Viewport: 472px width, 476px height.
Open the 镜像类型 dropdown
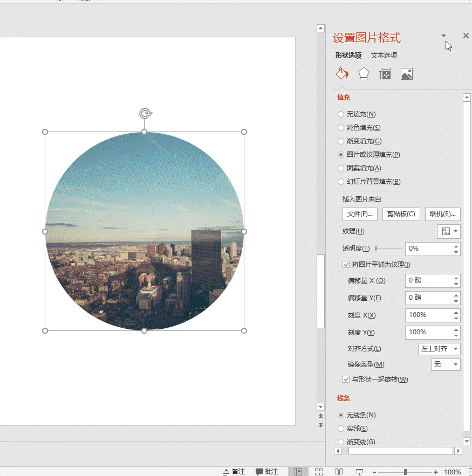click(446, 364)
